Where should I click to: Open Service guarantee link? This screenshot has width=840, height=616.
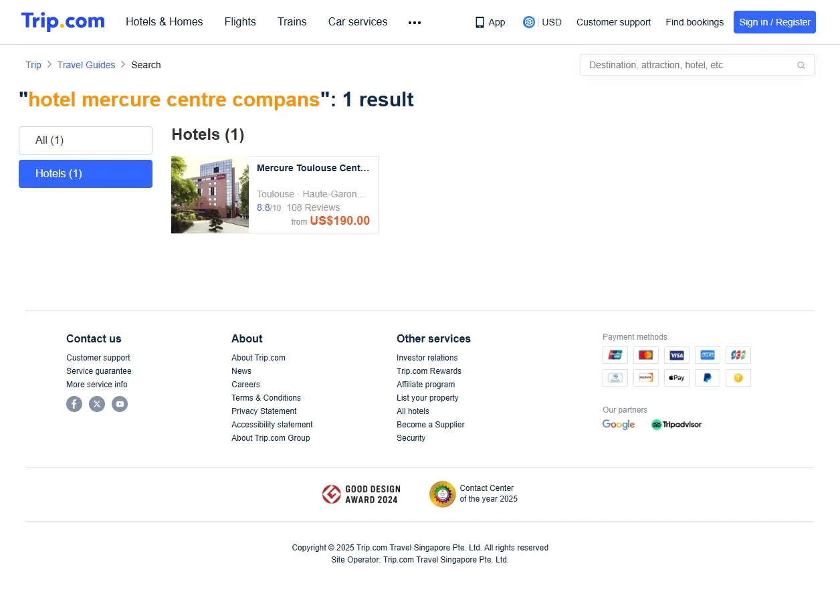point(99,371)
